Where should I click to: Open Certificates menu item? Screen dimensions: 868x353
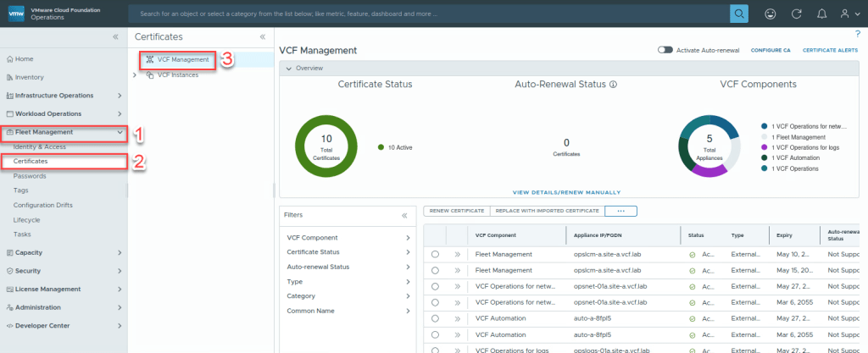pyautogui.click(x=31, y=162)
